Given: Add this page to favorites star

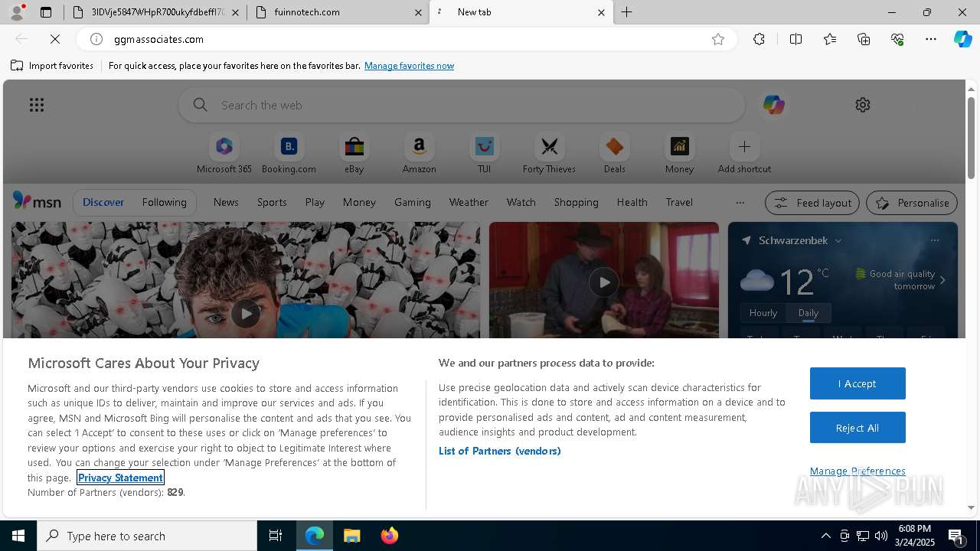Looking at the screenshot, I should coord(718,39).
